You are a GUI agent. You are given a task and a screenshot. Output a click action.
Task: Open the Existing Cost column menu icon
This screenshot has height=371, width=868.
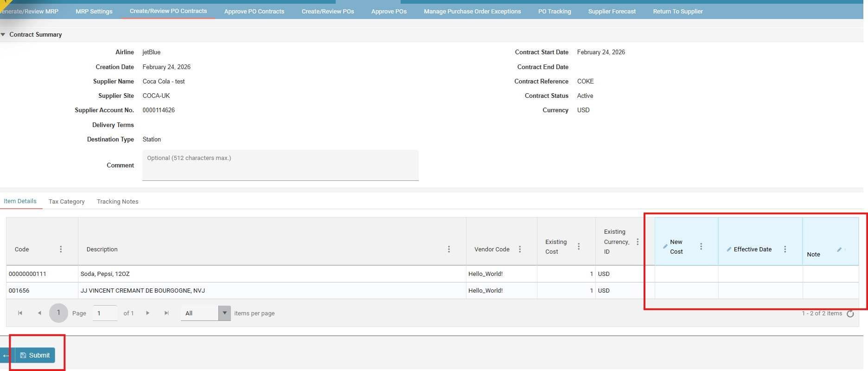pos(579,246)
